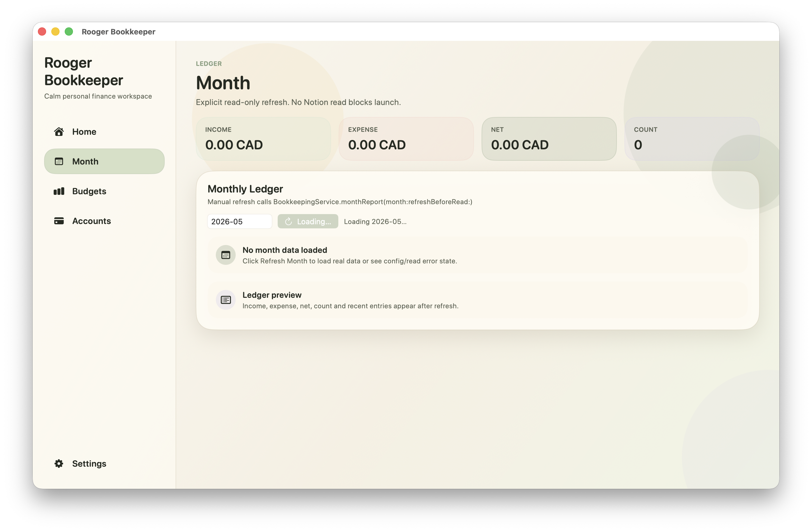Click the Settings gear icon

point(59,463)
